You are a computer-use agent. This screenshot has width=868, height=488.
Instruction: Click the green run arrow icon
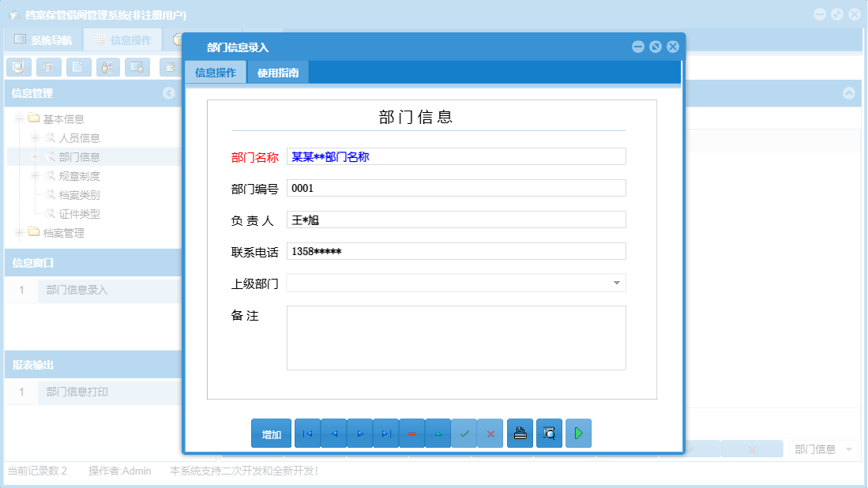(578, 433)
